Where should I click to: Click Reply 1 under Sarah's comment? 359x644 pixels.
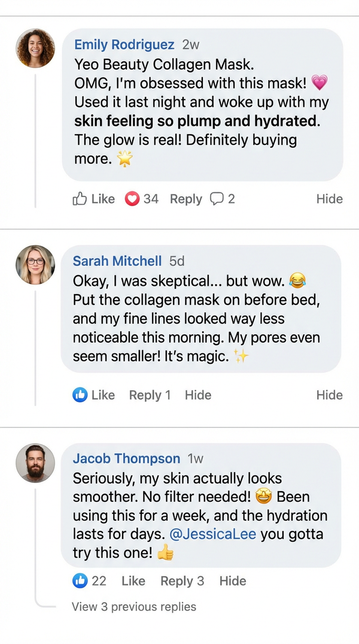pos(149,395)
